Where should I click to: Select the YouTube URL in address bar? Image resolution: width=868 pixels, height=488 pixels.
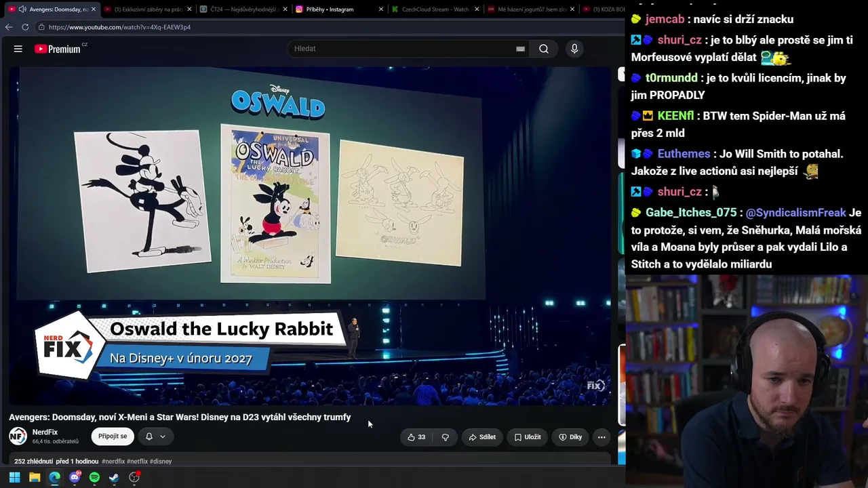pos(119,27)
